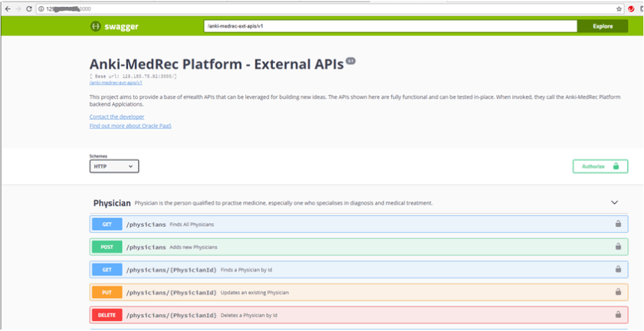Bookmark this page with the star icon

[619, 8]
